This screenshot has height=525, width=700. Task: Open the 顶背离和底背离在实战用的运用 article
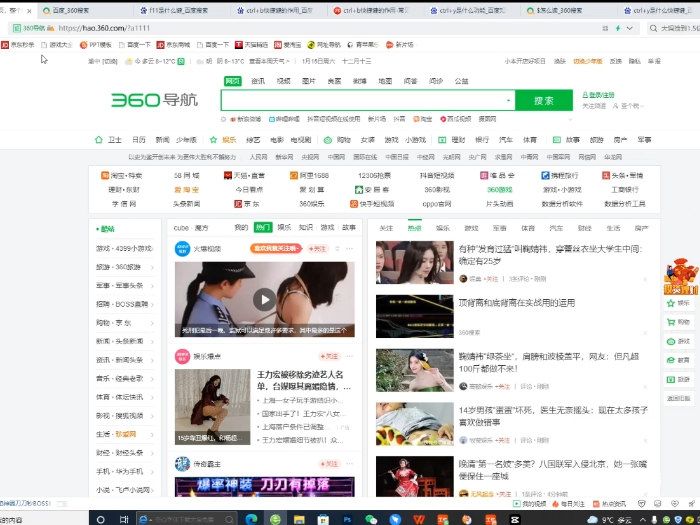(x=517, y=303)
